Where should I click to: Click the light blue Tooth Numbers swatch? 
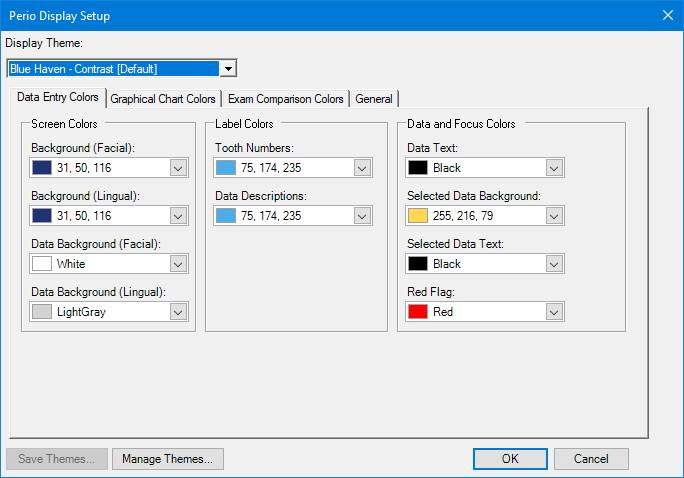[x=226, y=168]
